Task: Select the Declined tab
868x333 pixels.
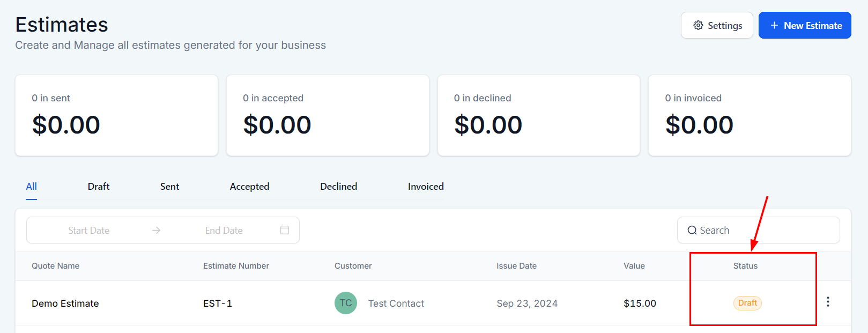Action: (x=338, y=187)
